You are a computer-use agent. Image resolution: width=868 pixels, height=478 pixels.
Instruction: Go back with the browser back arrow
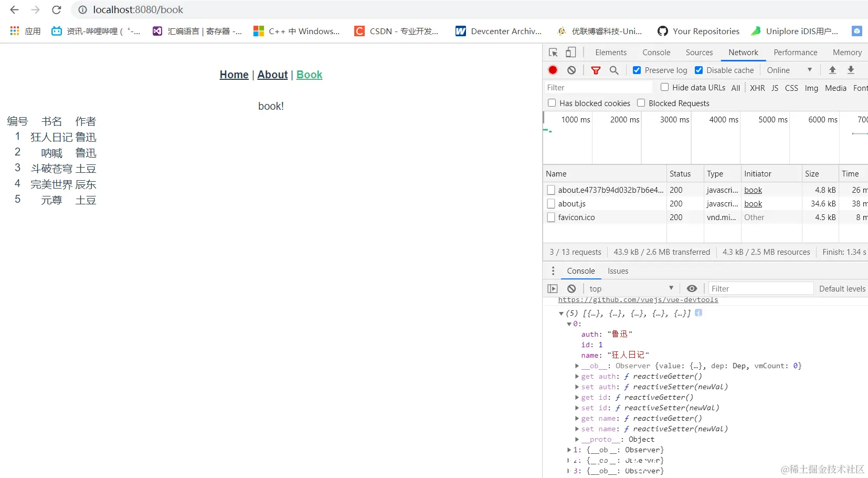[x=14, y=10]
